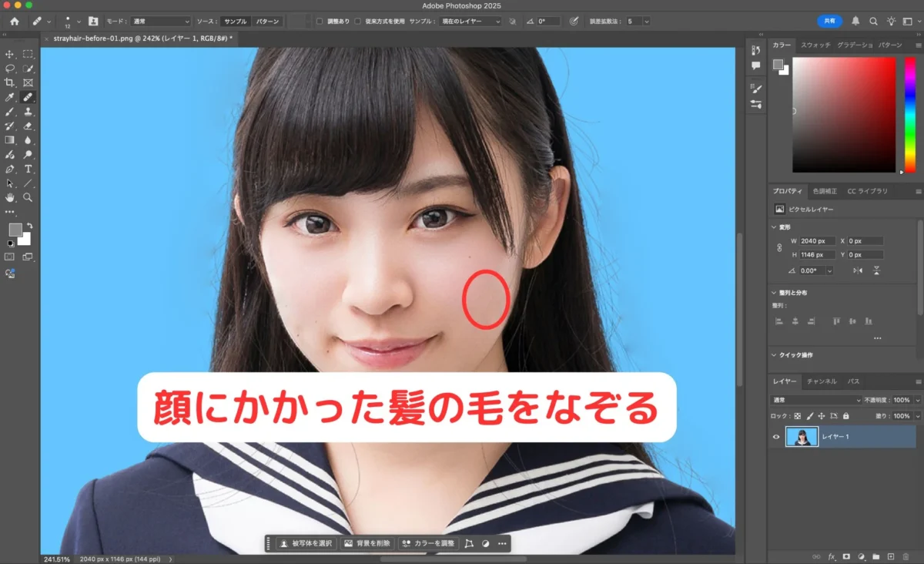Switch to the グラデーション tab
This screenshot has width=924, height=564.
855,45
